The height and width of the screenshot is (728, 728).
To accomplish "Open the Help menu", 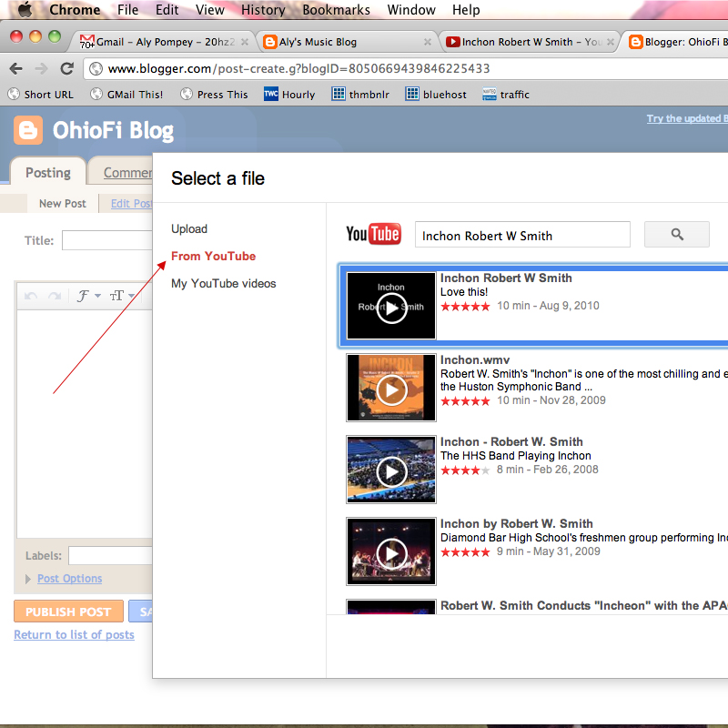I will click(x=466, y=10).
